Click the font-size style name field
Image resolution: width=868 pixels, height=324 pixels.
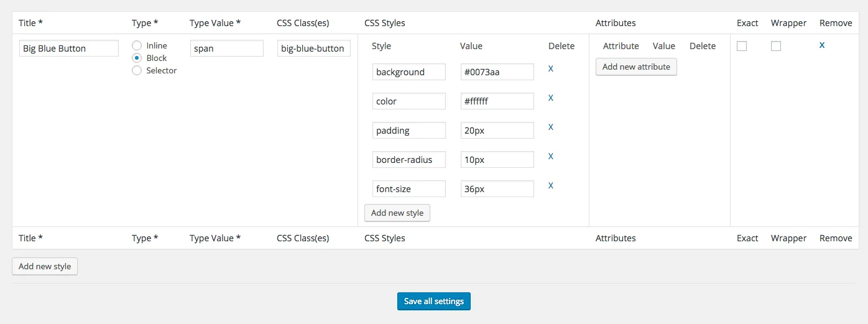409,188
